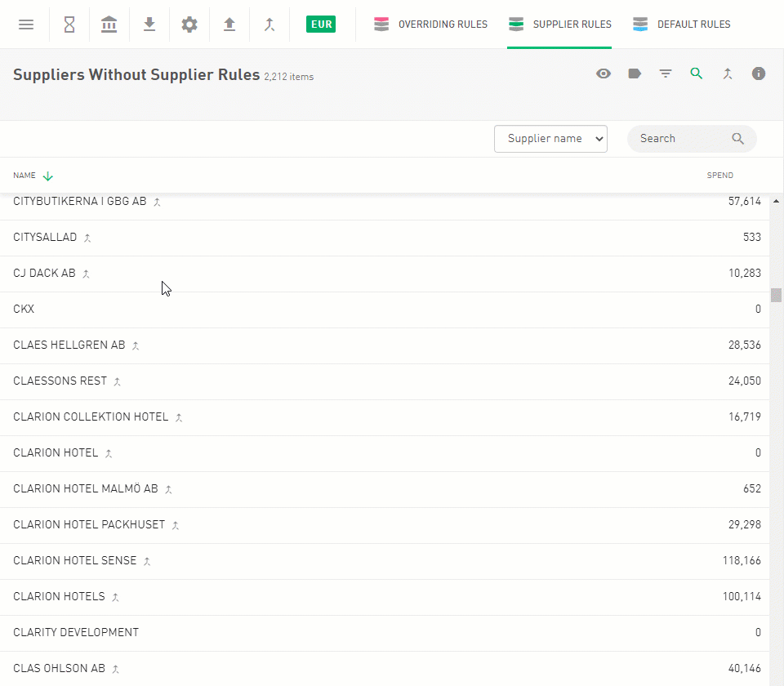
Task: Sort by the SPEND column header
Action: 719,176
